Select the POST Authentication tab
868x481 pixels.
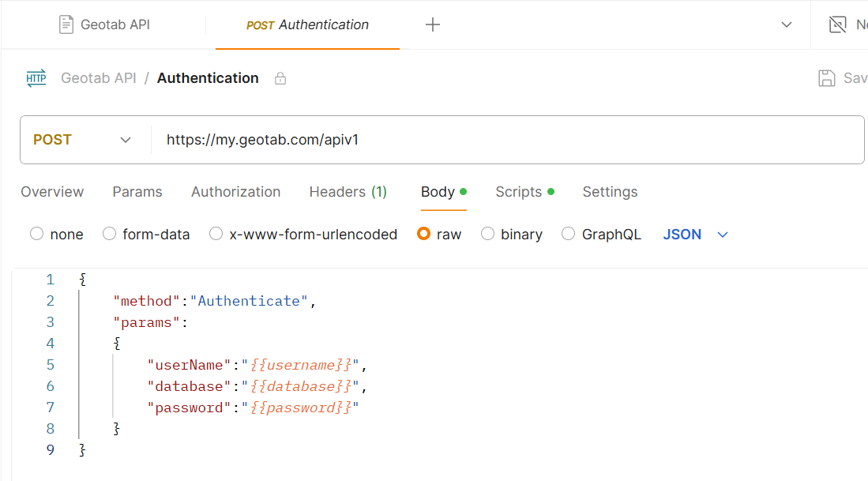[x=307, y=24]
